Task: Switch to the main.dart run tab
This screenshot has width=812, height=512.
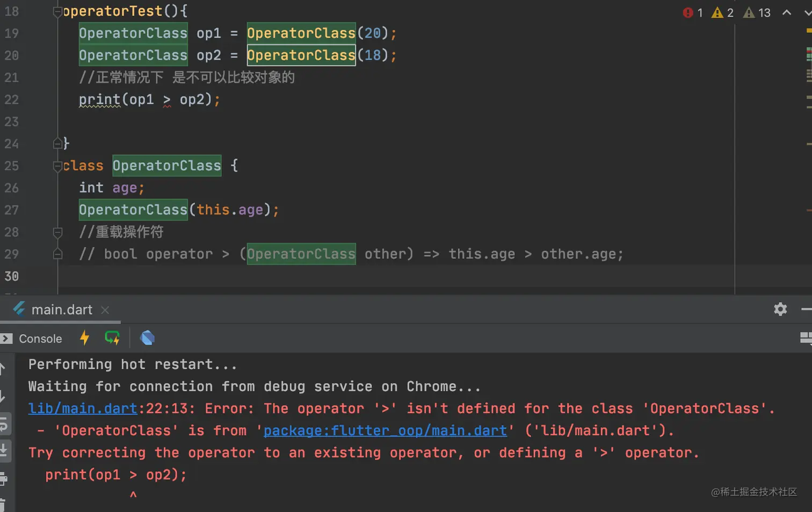Action: pyautogui.click(x=61, y=309)
